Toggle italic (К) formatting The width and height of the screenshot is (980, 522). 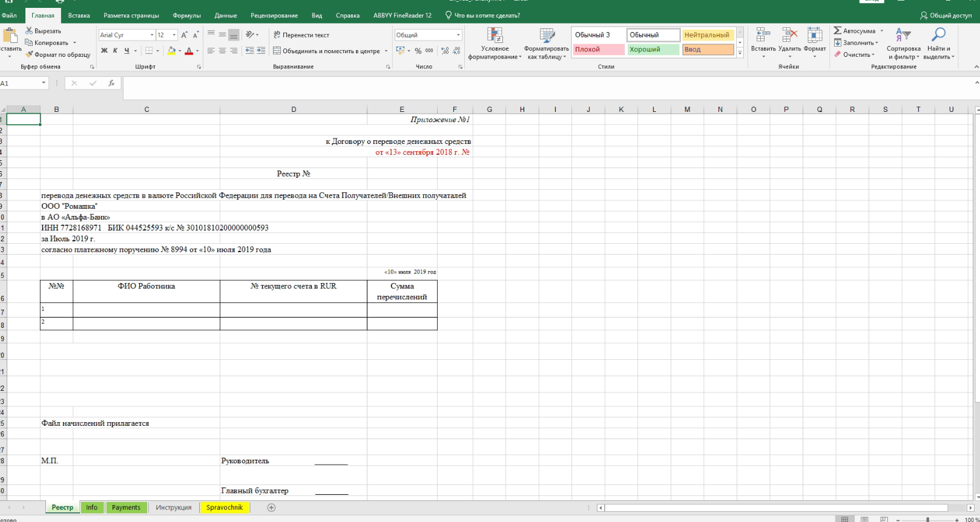tap(115, 51)
